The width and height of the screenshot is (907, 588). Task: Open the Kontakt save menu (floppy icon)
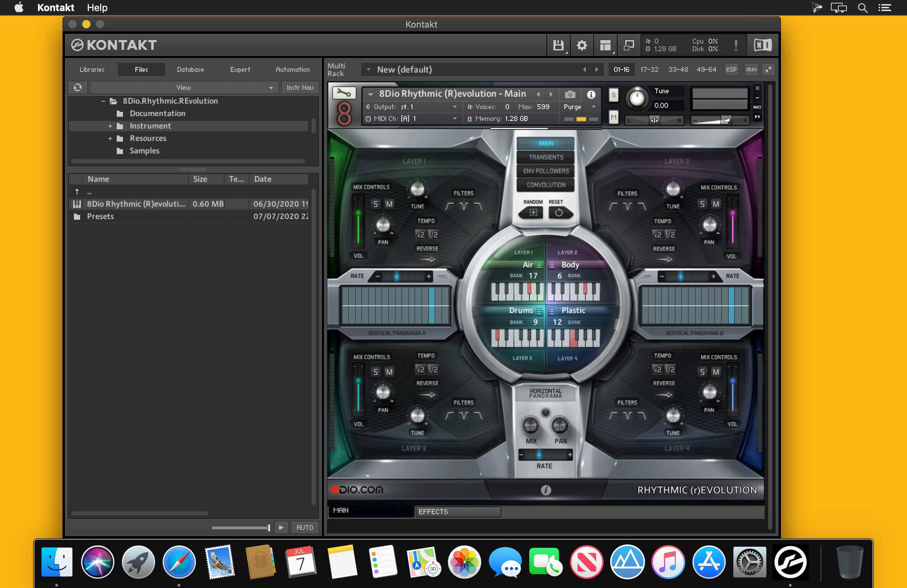(x=558, y=45)
